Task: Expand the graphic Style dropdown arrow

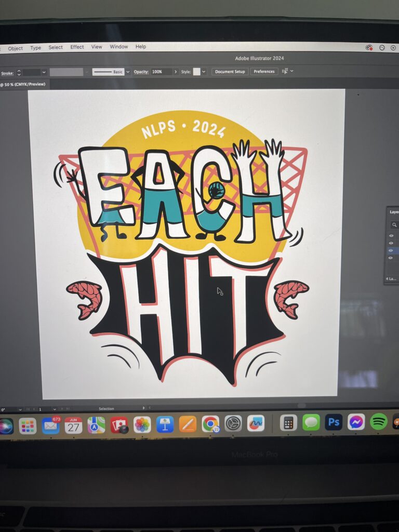Action: pos(204,72)
